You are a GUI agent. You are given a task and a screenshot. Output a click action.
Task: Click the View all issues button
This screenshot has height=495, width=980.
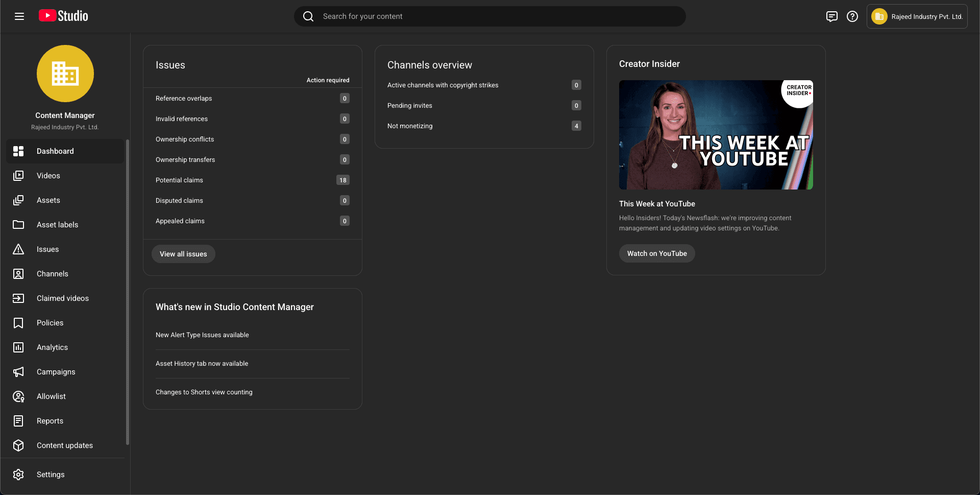(183, 254)
